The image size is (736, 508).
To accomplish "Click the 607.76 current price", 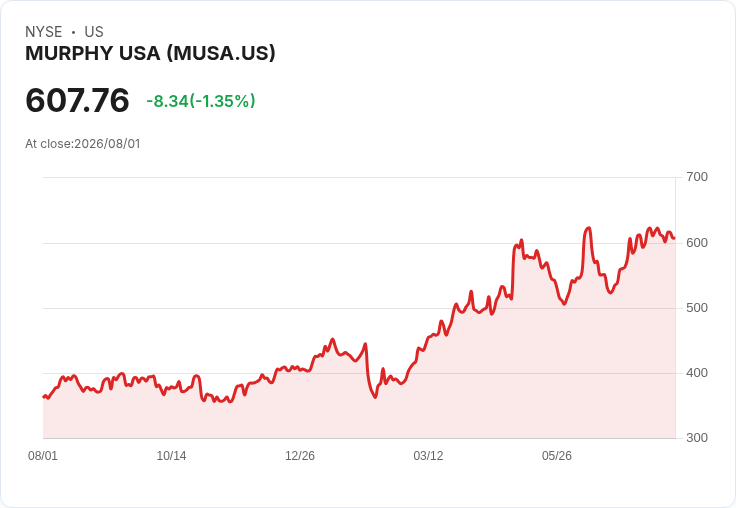I will 77,100.
